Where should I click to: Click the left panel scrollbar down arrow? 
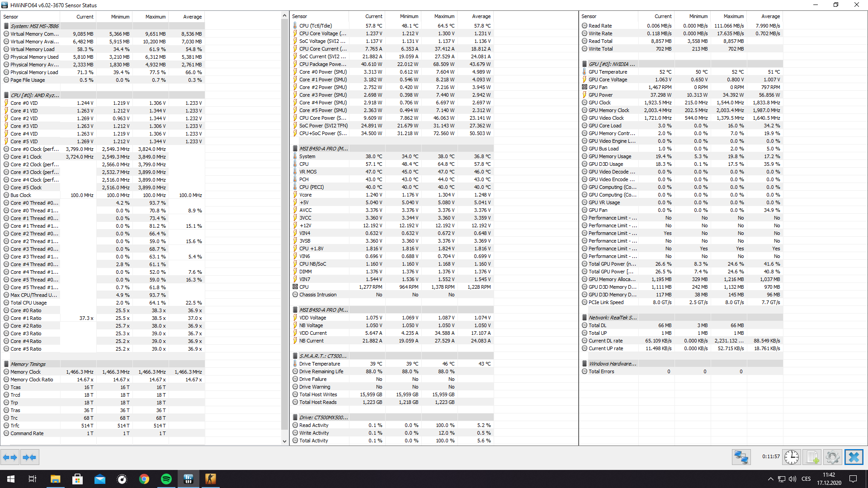[x=284, y=441]
